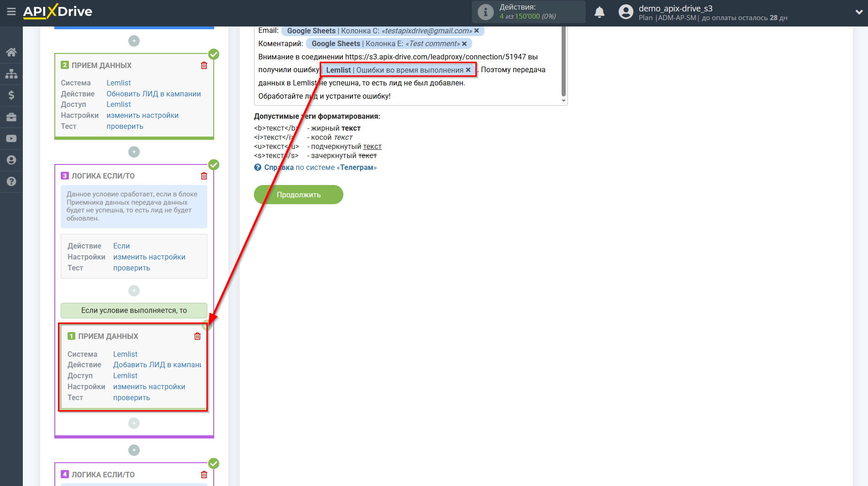This screenshot has width=868, height=486.
Task: Click block 4 ЛОГИКА ЕСЛИ/ТО heading
Action: 103,475
